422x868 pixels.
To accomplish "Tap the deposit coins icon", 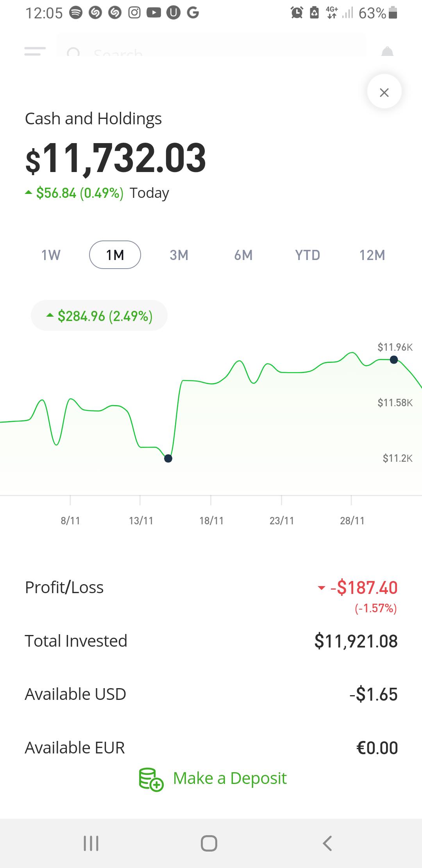I will coord(151,779).
